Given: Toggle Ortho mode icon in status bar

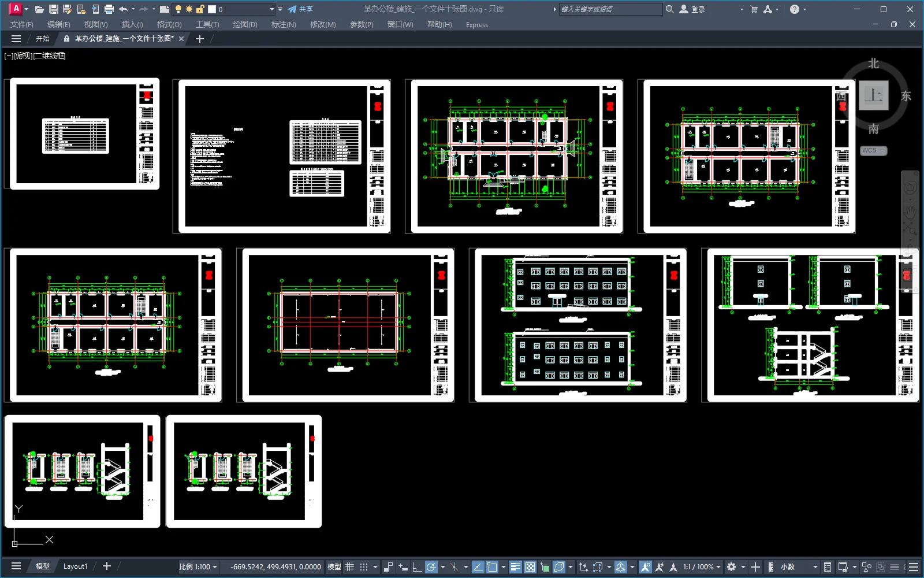Looking at the screenshot, I should pos(417,567).
